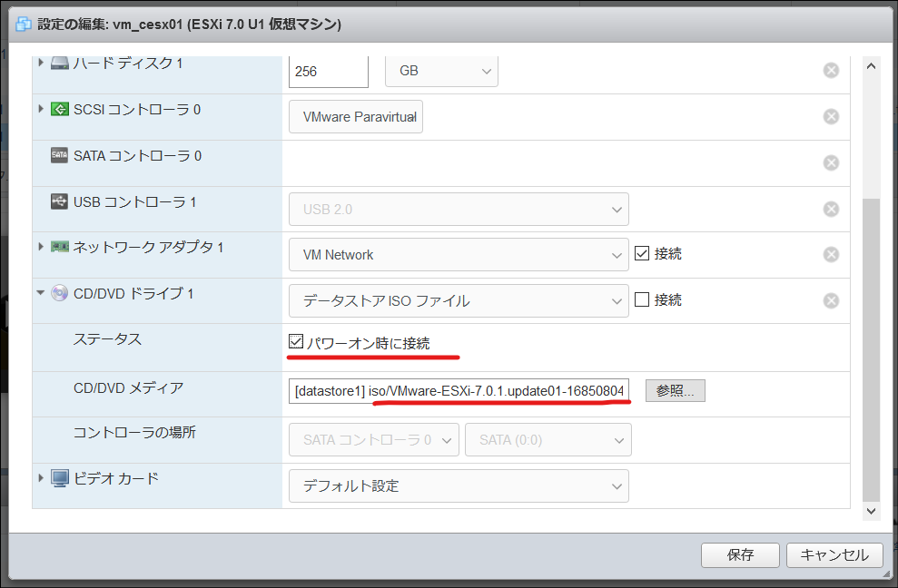
Task: Uncheck 接続 for network adapter 1
Action: tap(642, 253)
